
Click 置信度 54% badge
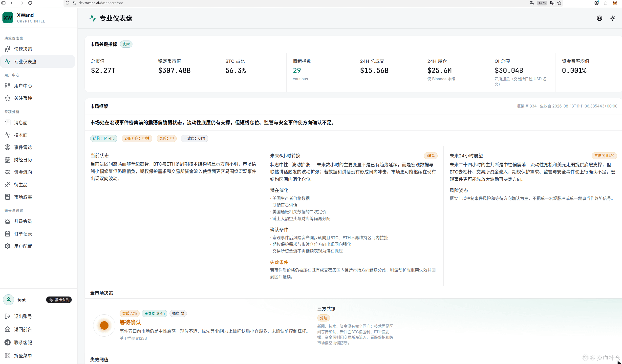(x=604, y=156)
